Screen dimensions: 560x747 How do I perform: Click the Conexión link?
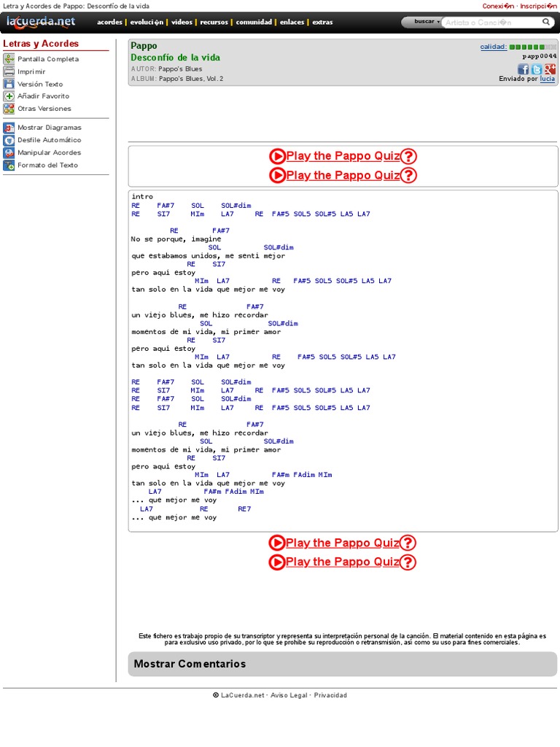point(498,6)
